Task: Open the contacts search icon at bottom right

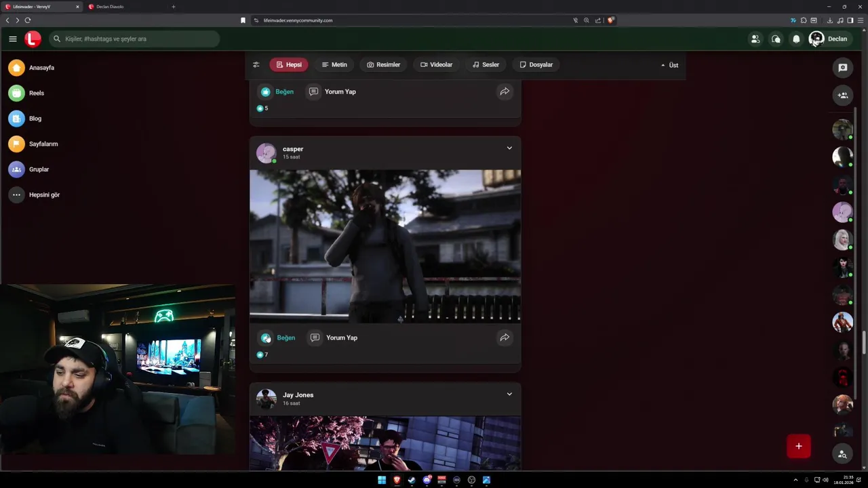Action: 842,454
